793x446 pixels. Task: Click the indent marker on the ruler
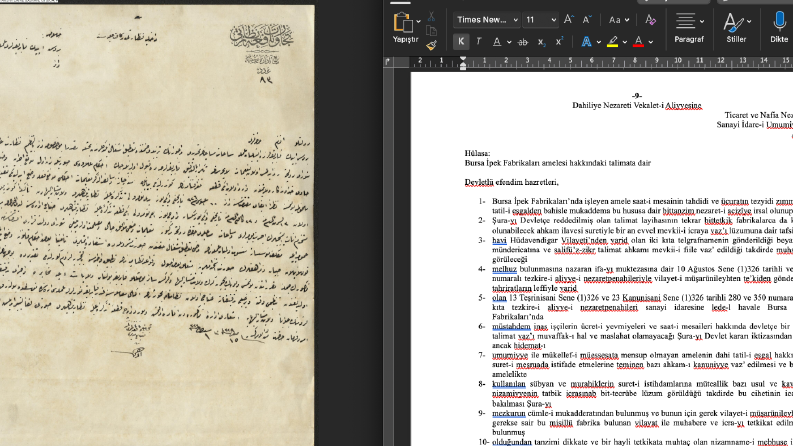coord(463,63)
